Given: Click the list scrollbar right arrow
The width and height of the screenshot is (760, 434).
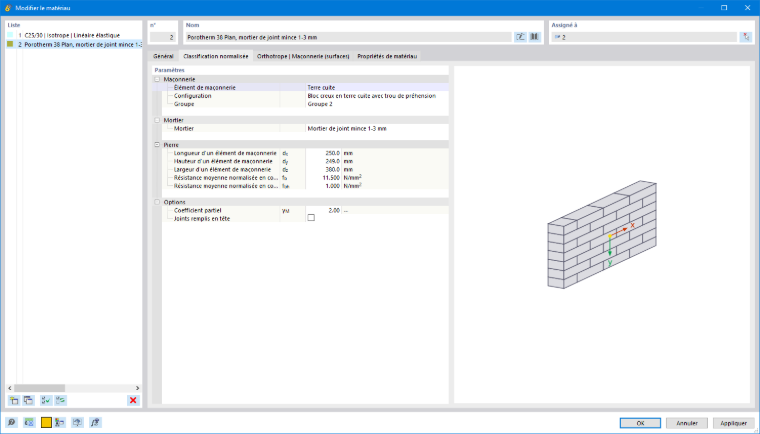Looking at the screenshot, I should pyautogui.click(x=137, y=388).
